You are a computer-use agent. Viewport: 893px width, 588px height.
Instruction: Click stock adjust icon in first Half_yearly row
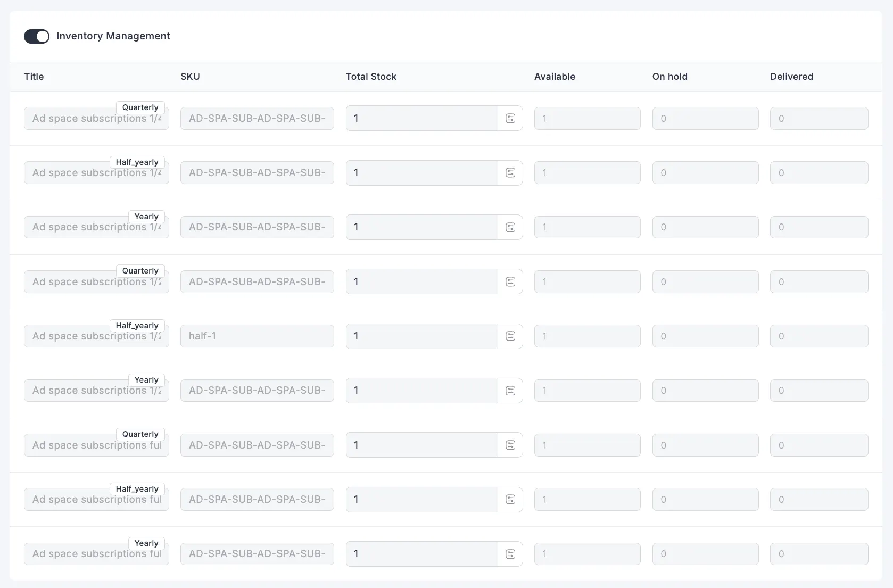click(510, 173)
